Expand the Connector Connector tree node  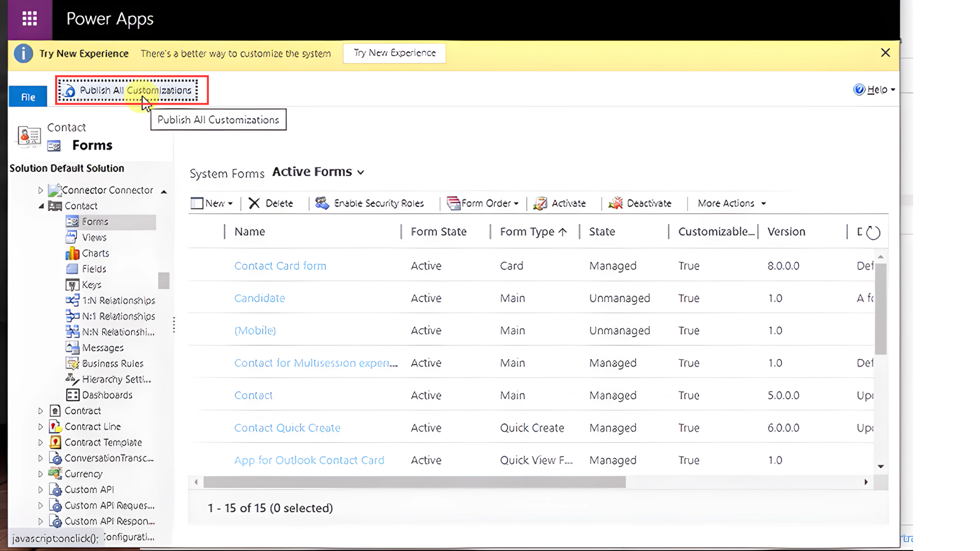point(40,190)
